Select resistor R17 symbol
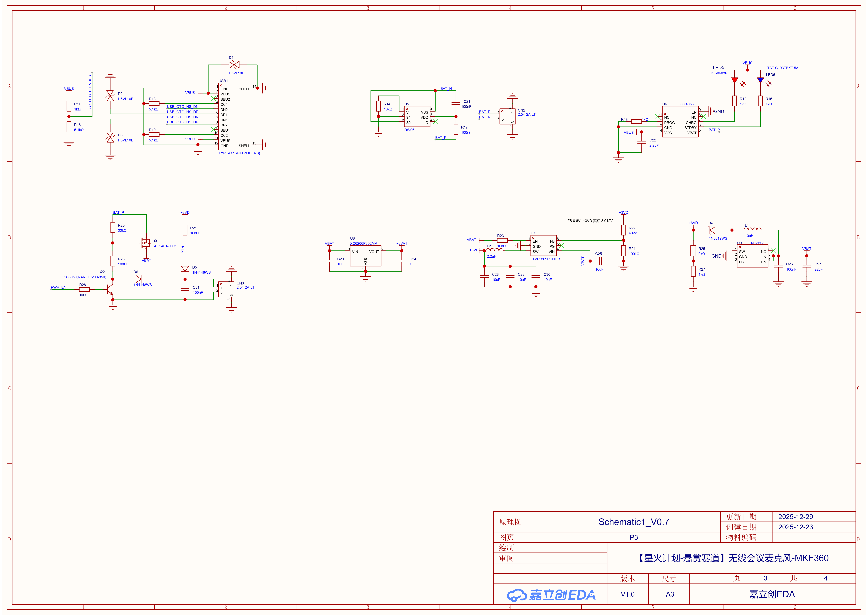The height and width of the screenshot is (615, 868). pyautogui.click(x=456, y=130)
